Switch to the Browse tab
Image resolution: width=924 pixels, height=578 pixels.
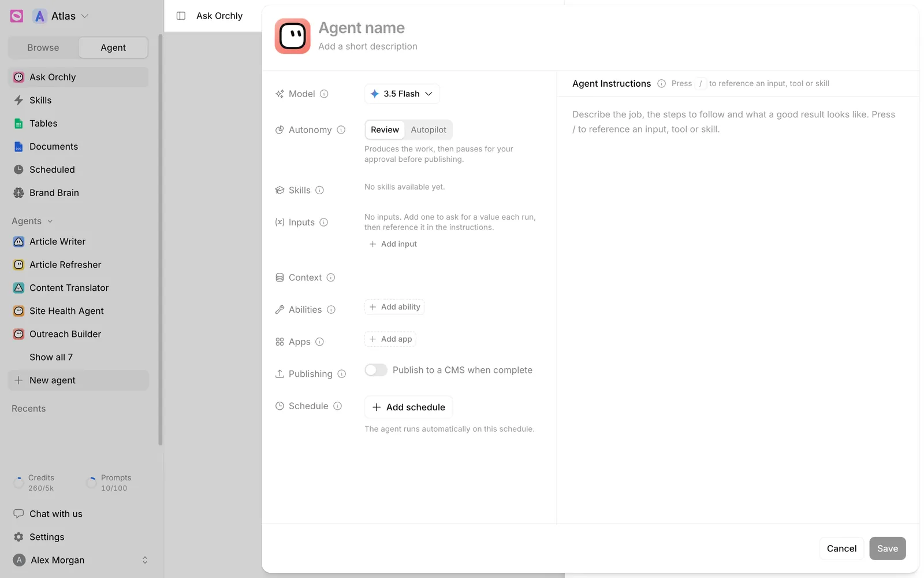(43, 47)
